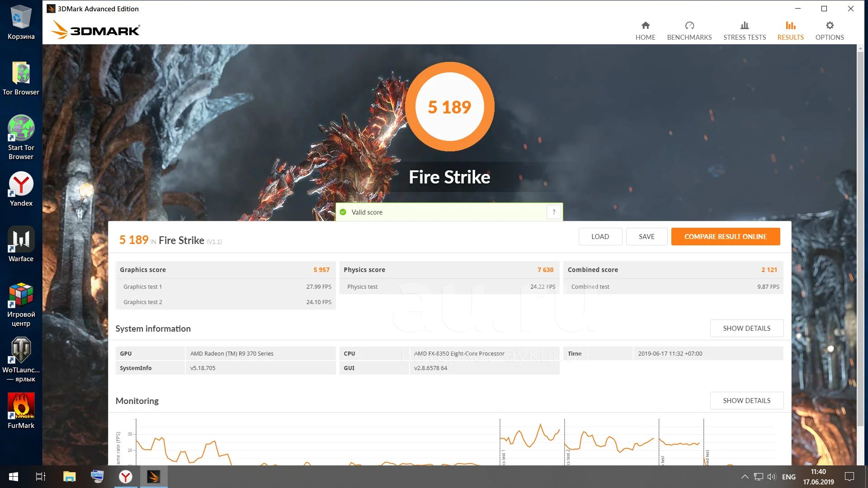Open the Recycle Bin (Корзина) desktop icon
Screen dimensions: 868x488
[x=21, y=22]
